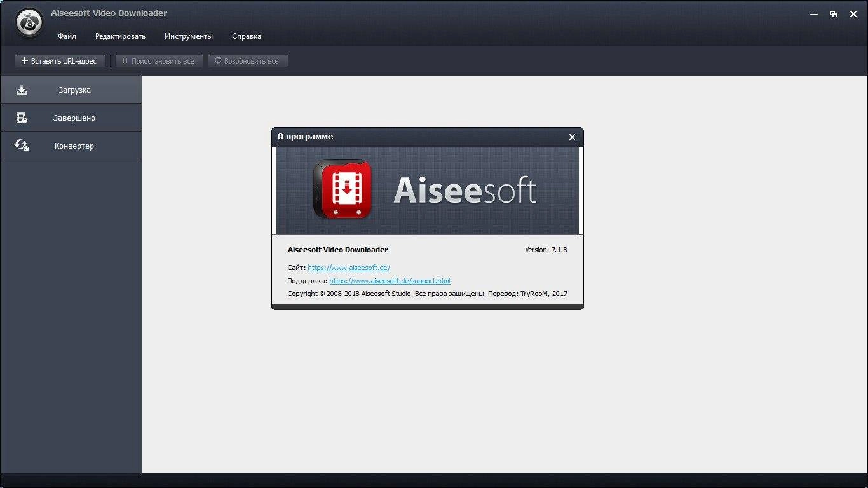868x488 pixels.
Task: Select the Загрузка sidebar tab
Action: 71,90
